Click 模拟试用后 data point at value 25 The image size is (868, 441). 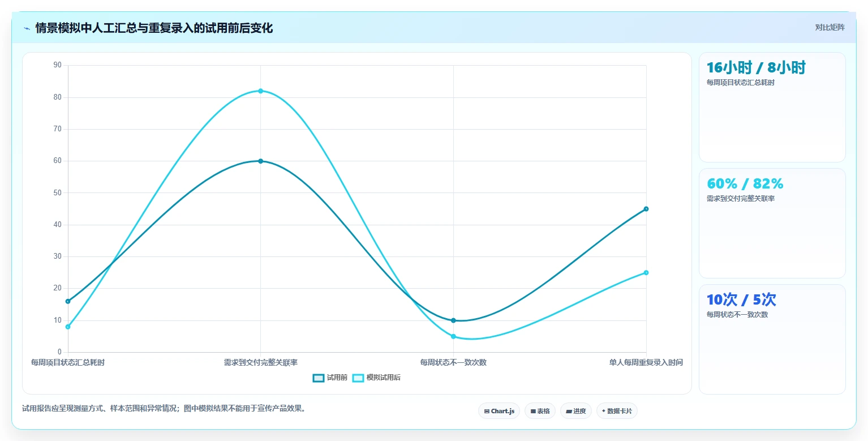(x=646, y=272)
